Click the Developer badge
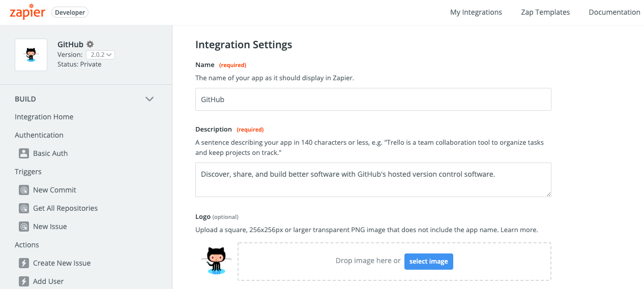The width and height of the screenshot is (644, 289). [x=70, y=13]
